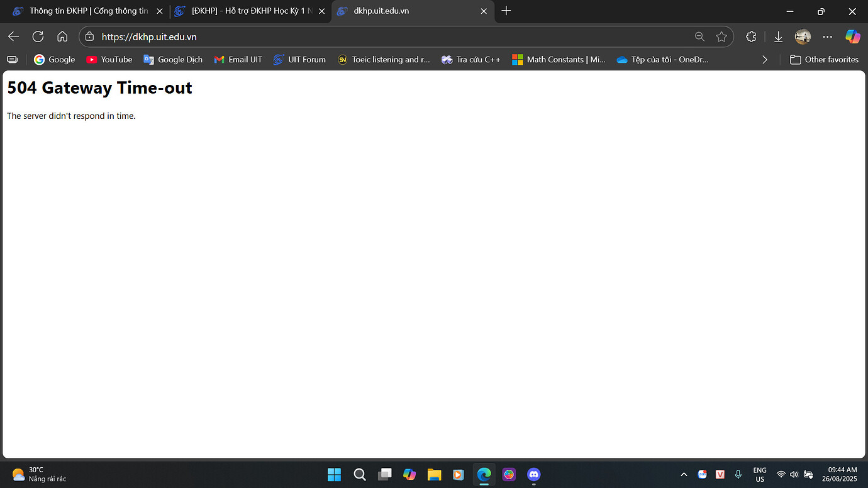Image resolution: width=868 pixels, height=488 pixels.
Task: Go to the browser home page
Action: click(62, 36)
